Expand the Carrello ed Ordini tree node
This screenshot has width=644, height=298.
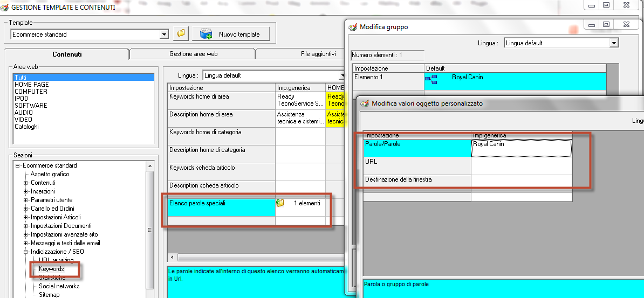point(25,209)
